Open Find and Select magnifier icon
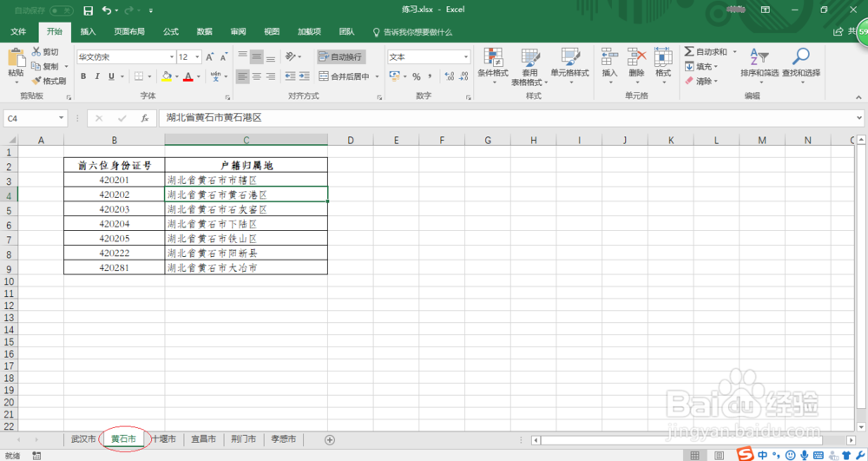Viewport: 868px width, 461px height. [801, 56]
